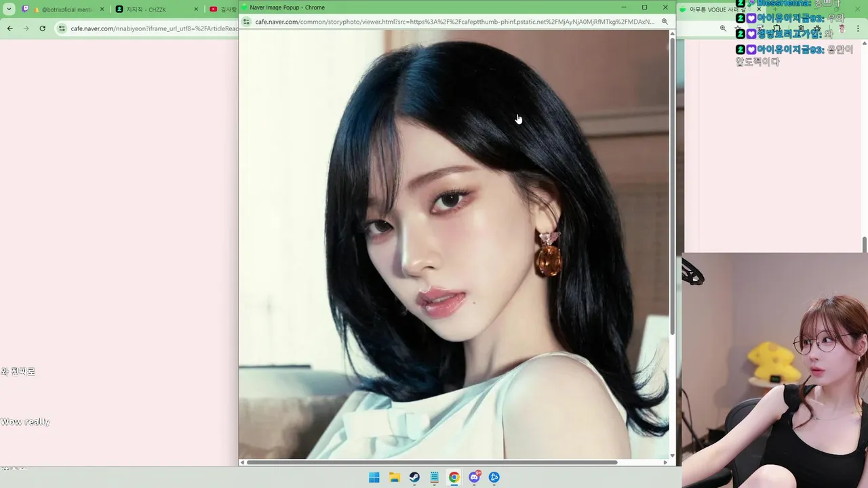
Task: Switch to the YouTube 김사랑 tab
Action: (222, 9)
